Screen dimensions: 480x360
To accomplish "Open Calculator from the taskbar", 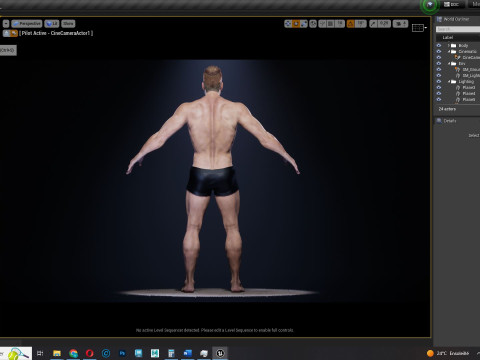I will click(171, 353).
